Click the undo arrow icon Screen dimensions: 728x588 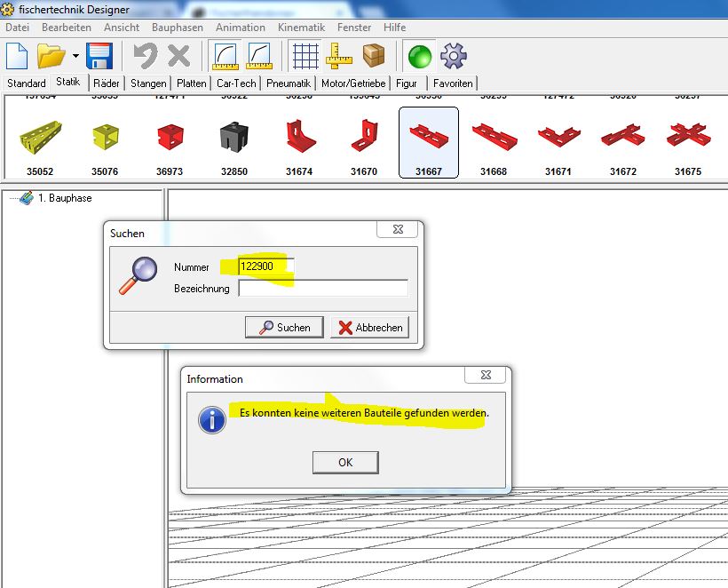click(145, 56)
